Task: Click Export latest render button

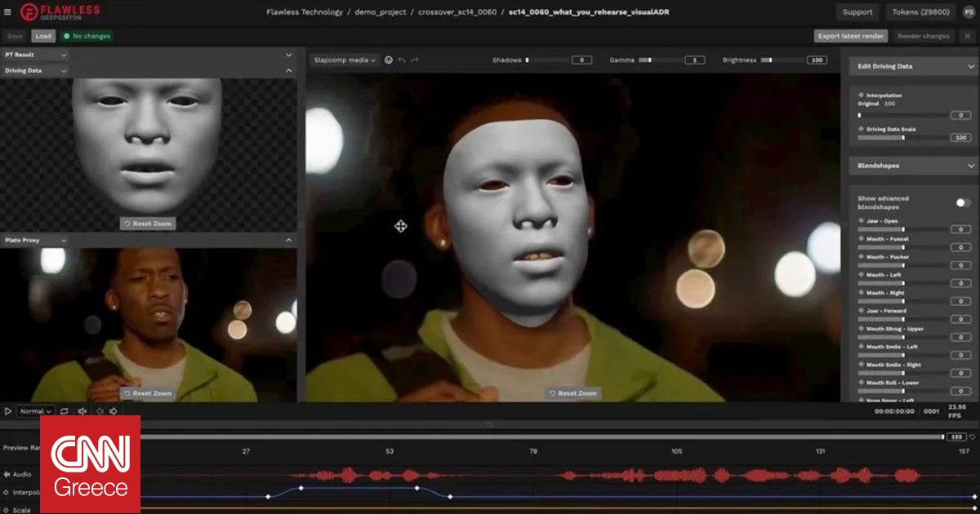Action: coord(851,36)
